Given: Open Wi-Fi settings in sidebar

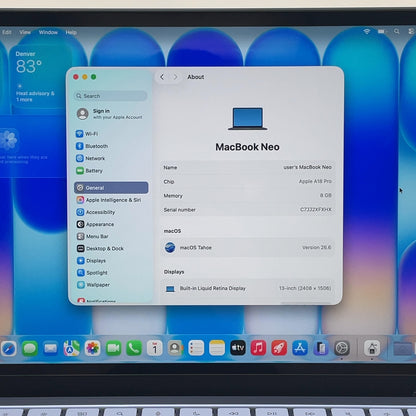Looking at the screenshot, I should pos(87,134).
